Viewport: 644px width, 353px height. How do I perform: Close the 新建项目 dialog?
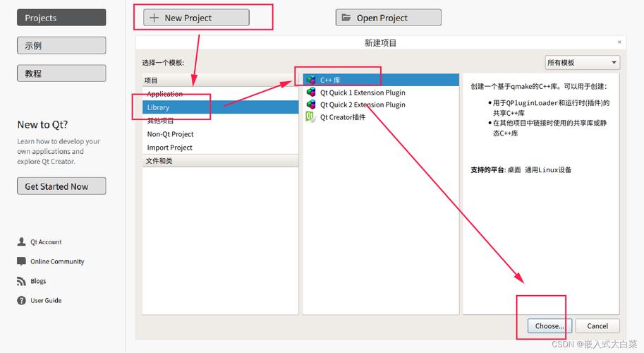click(619, 42)
